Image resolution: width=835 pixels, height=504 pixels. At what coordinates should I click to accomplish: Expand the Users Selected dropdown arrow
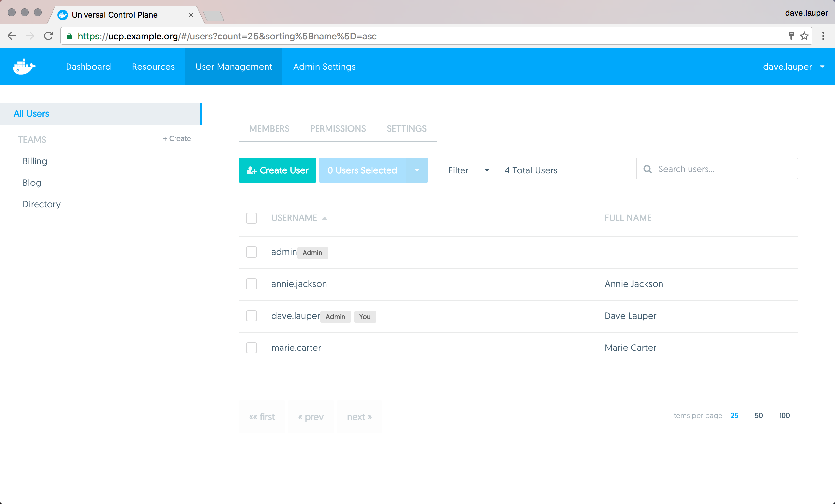[417, 170]
